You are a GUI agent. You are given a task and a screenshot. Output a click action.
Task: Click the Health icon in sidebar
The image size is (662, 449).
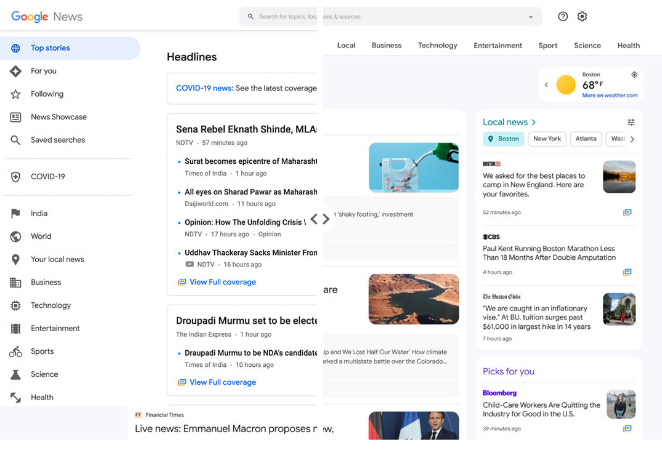click(16, 397)
